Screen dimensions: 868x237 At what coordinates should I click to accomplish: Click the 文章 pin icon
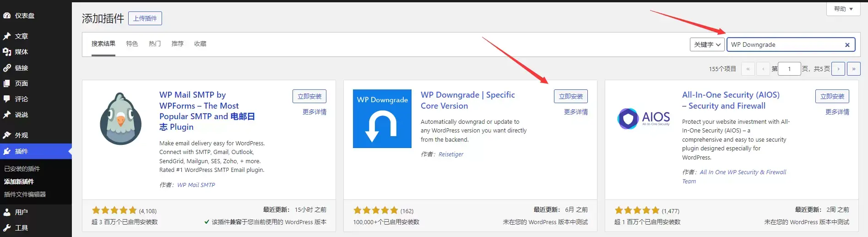pyautogui.click(x=7, y=36)
